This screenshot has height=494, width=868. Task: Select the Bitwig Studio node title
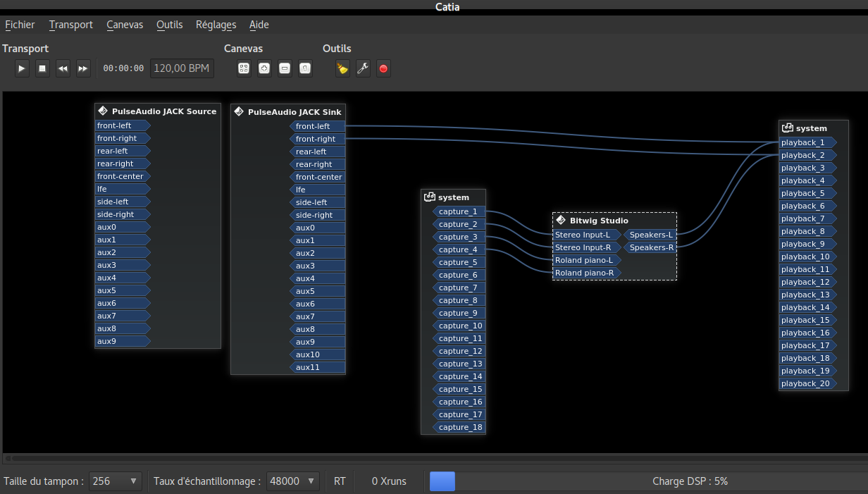(x=598, y=221)
